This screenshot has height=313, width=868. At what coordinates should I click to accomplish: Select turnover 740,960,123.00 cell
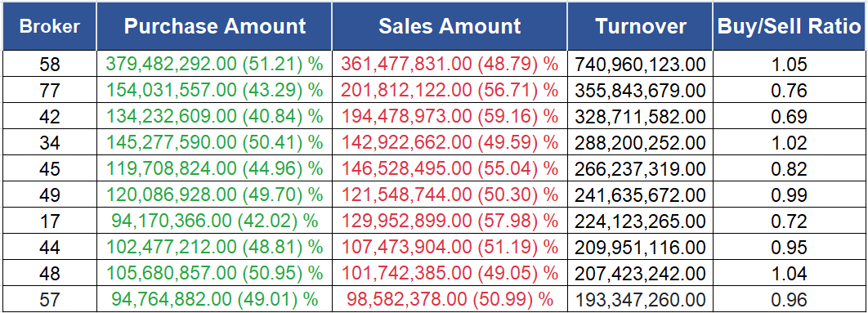pyautogui.click(x=641, y=65)
